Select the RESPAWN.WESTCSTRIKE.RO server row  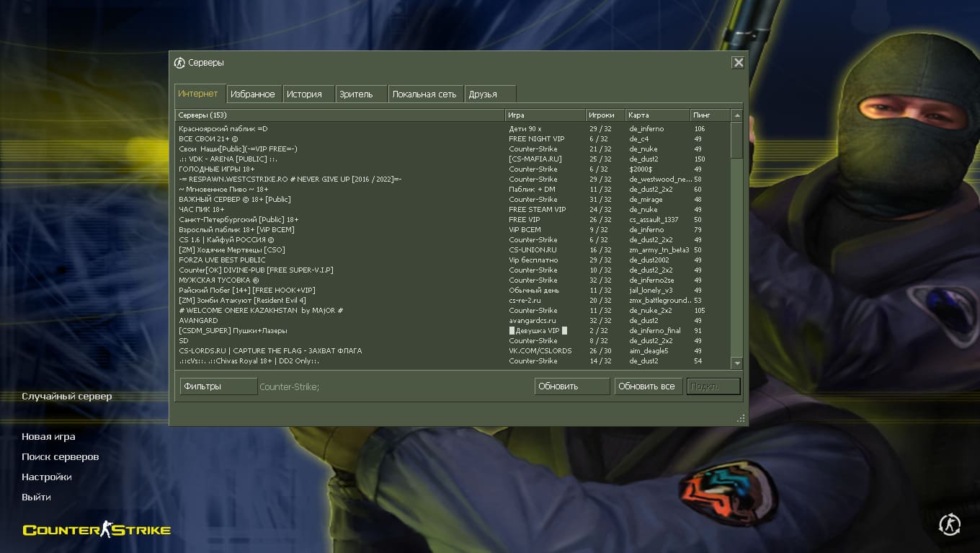[x=453, y=180]
